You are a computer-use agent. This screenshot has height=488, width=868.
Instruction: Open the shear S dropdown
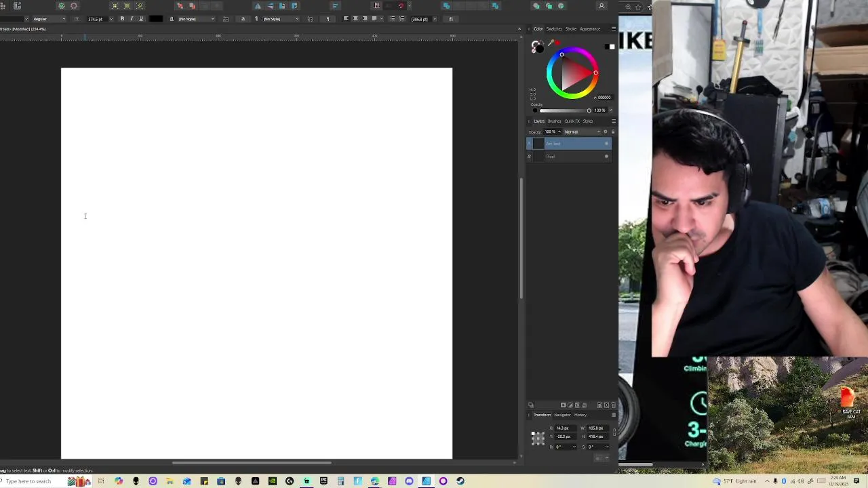(x=607, y=447)
